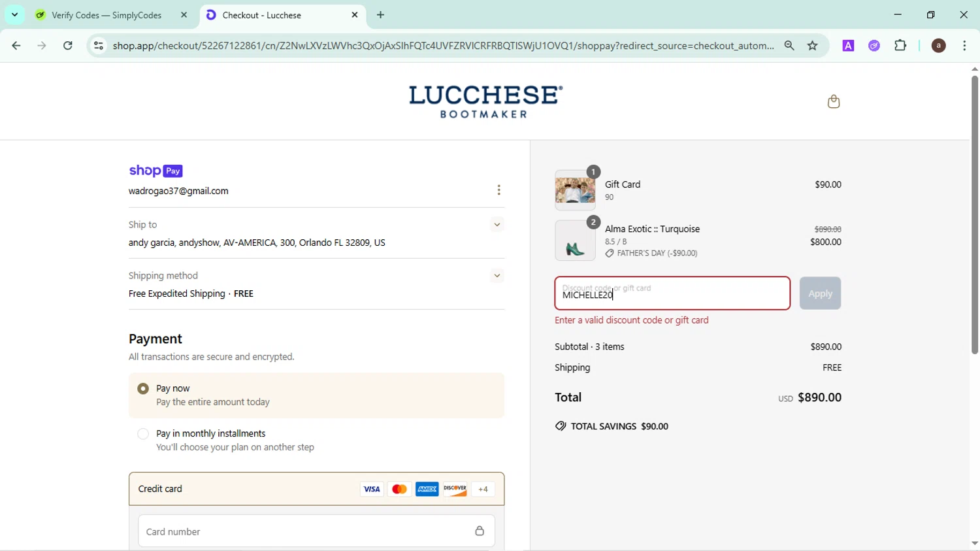Click the vertical page scrollbar thumb
This screenshot has height=551, width=980.
coord(974,215)
